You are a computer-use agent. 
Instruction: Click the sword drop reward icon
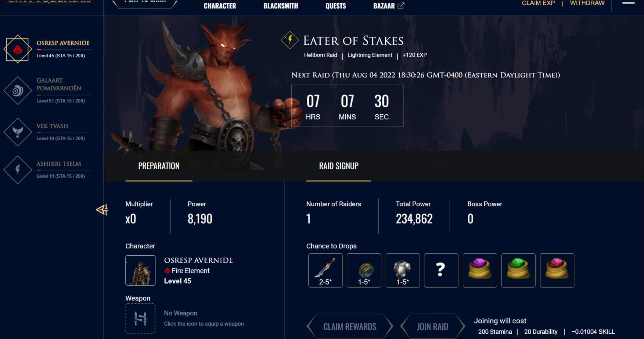326,270
